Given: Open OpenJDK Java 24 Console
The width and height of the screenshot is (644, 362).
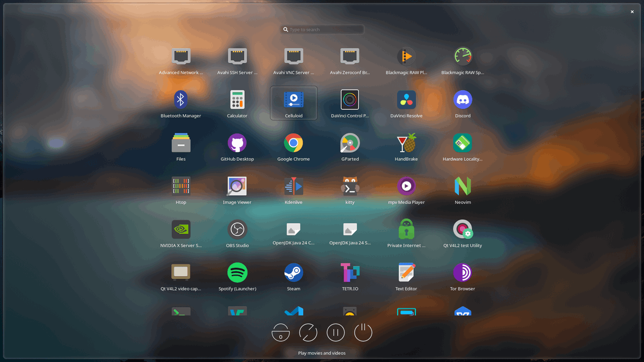Looking at the screenshot, I should click(x=294, y=234).
